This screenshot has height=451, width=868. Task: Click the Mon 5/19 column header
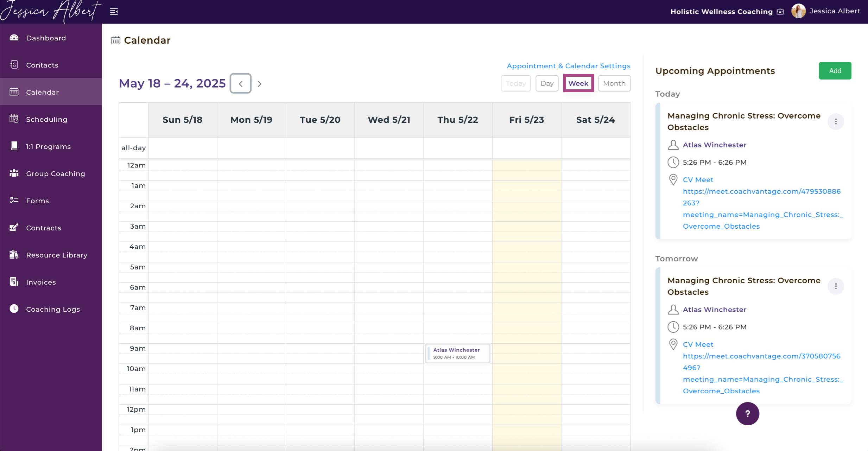coord(251,120)
